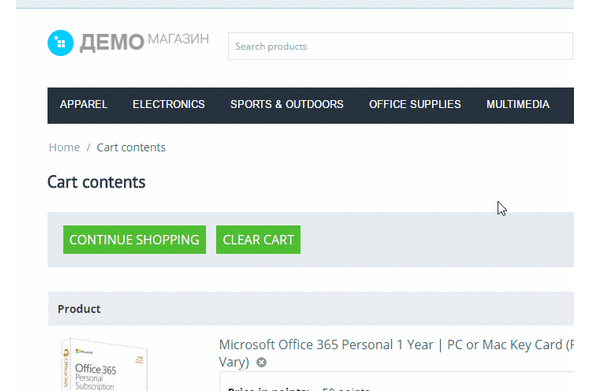Click the МАГАЗИН text beside the logo
Screen dimensions: 590x391
[178, 39]
